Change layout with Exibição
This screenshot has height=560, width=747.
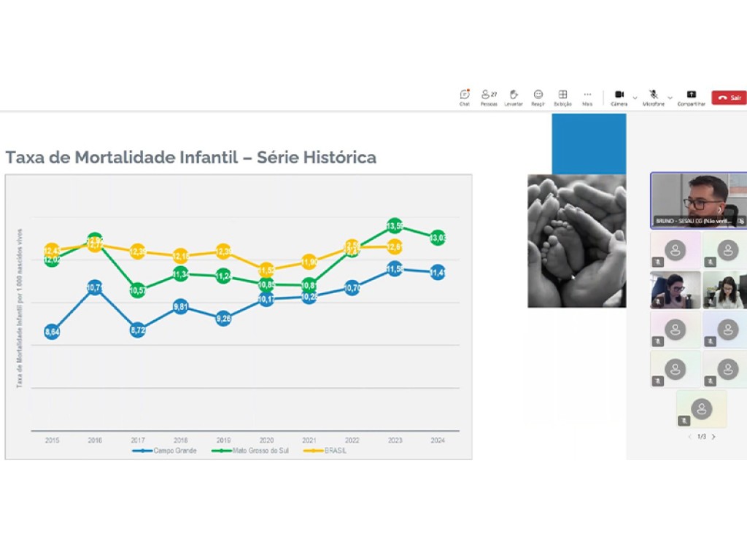click(x=562, y=97)
